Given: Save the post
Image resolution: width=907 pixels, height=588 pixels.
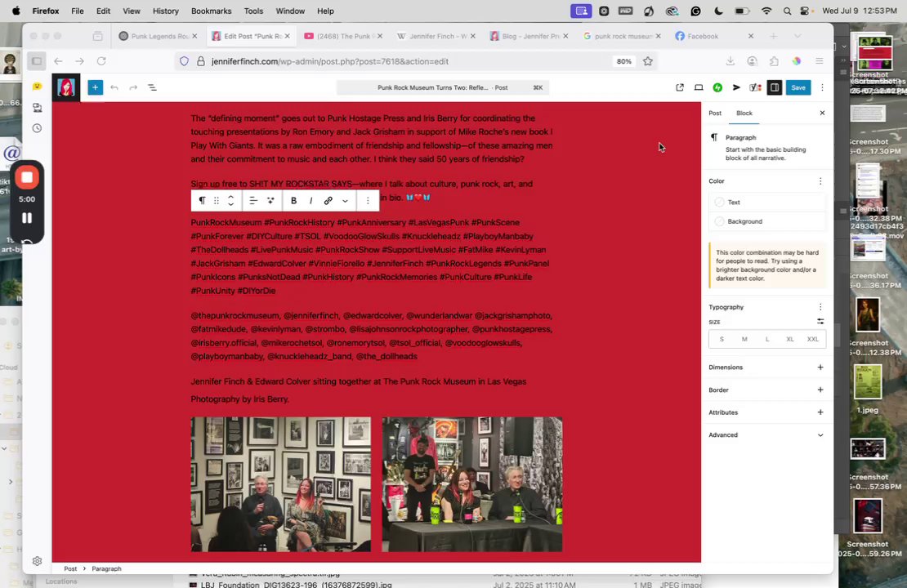Looking at the screenshot, I should click(798, 87).
